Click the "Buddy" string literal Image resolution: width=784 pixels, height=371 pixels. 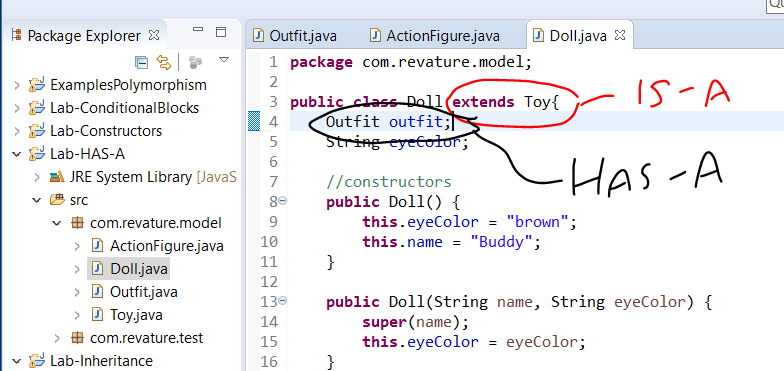point(502,242)
